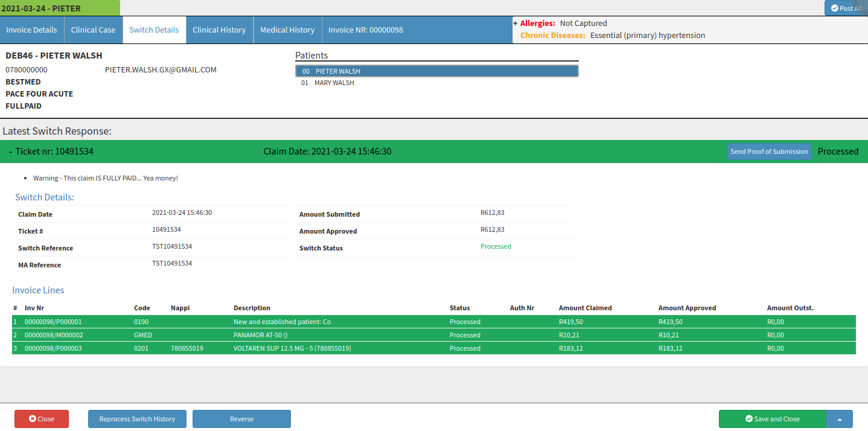Viewport: 868px width, 431px height.
Task: Click the plus icon beside Allergies
Action: coord(515,23)
